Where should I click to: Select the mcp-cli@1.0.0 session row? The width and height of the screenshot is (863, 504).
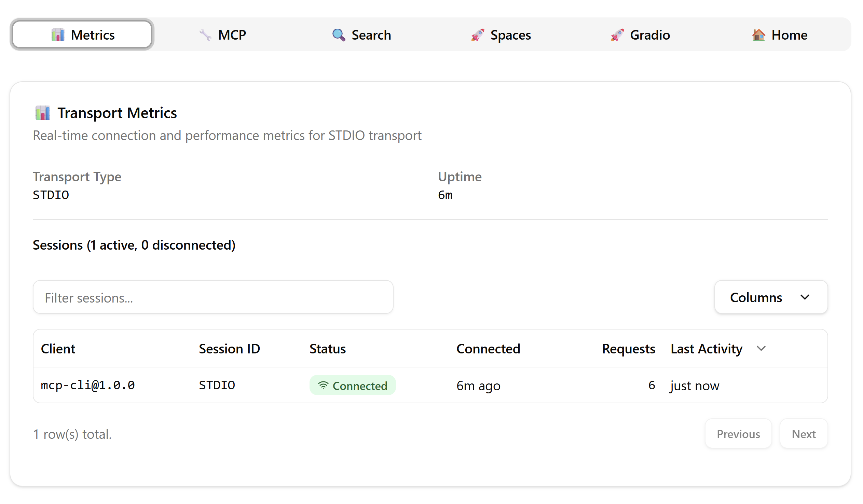click(x=88, y=386)
